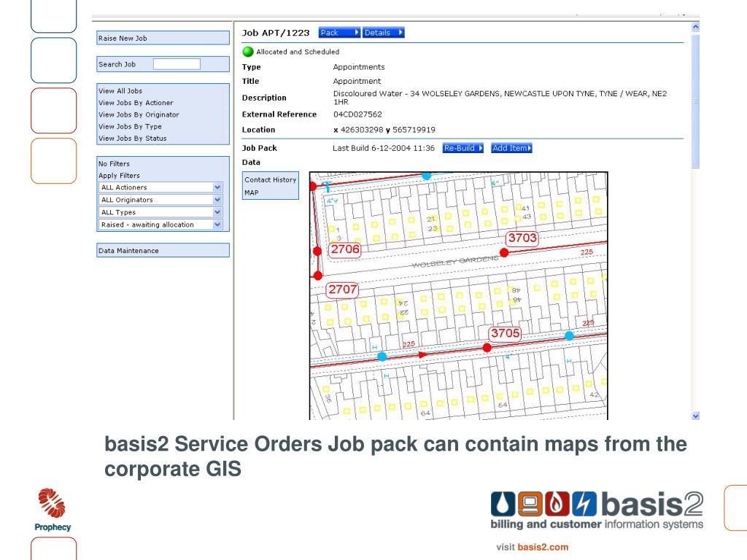Viewport: 747px width, 560px height.
Task: Click the red node beside label 3703
Action: [x=504, y=252]
